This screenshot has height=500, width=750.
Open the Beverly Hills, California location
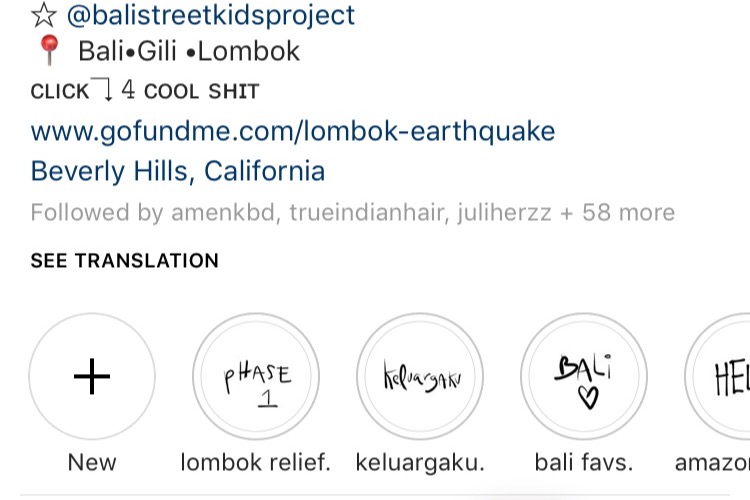point(178,171)
